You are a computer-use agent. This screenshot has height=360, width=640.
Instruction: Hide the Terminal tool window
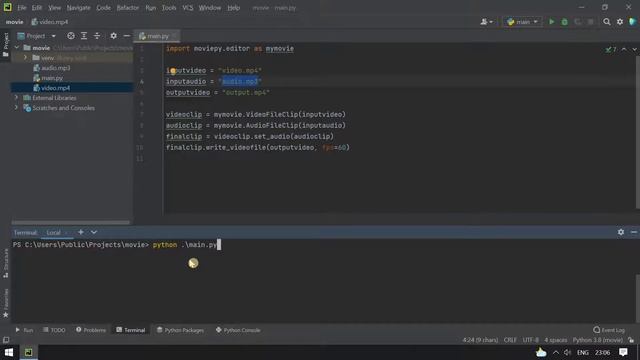[633, 232]
